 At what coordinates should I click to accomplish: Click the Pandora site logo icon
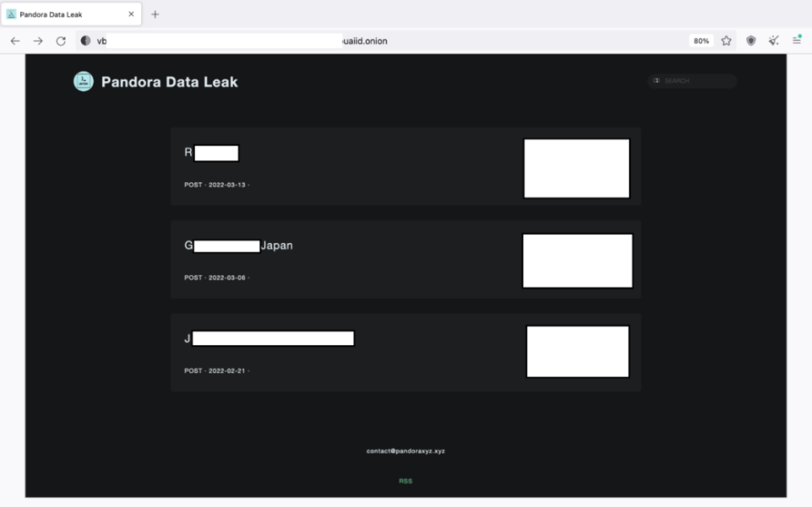tap(84, 81)
